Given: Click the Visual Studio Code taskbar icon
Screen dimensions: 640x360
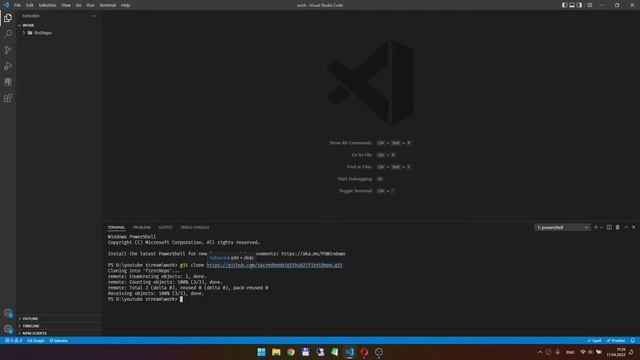Looking at the screenshot, I should point(349,352).
